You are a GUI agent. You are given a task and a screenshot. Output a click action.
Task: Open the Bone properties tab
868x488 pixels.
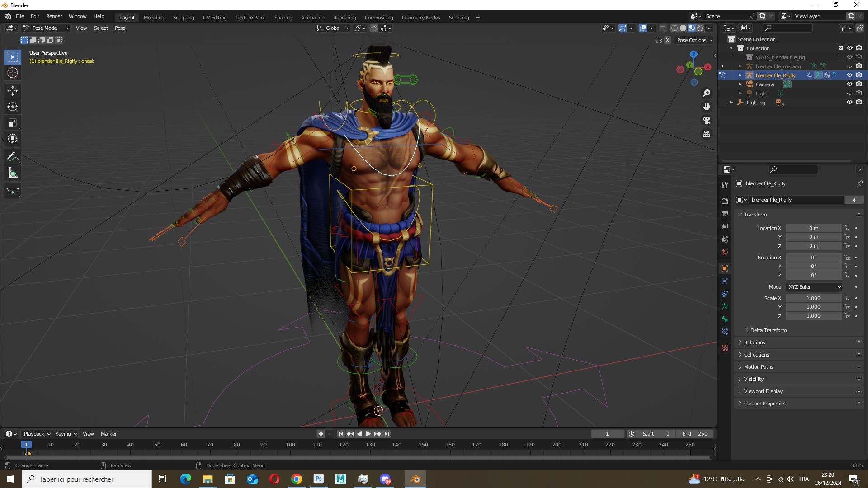click(725, 319)
